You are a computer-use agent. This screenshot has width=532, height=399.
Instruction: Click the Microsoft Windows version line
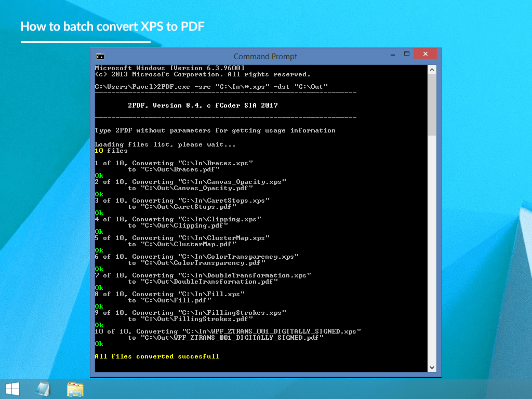point(170,68)
